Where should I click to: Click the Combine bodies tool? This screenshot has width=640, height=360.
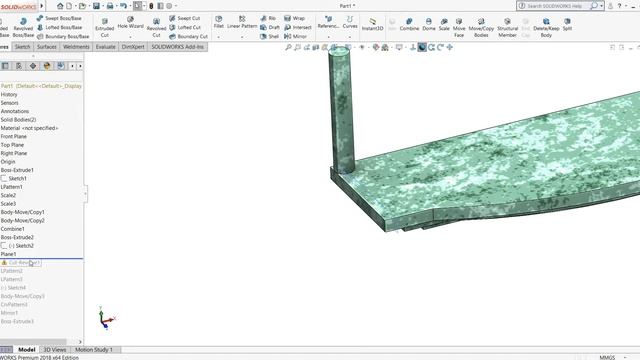[x=409, y=24]
